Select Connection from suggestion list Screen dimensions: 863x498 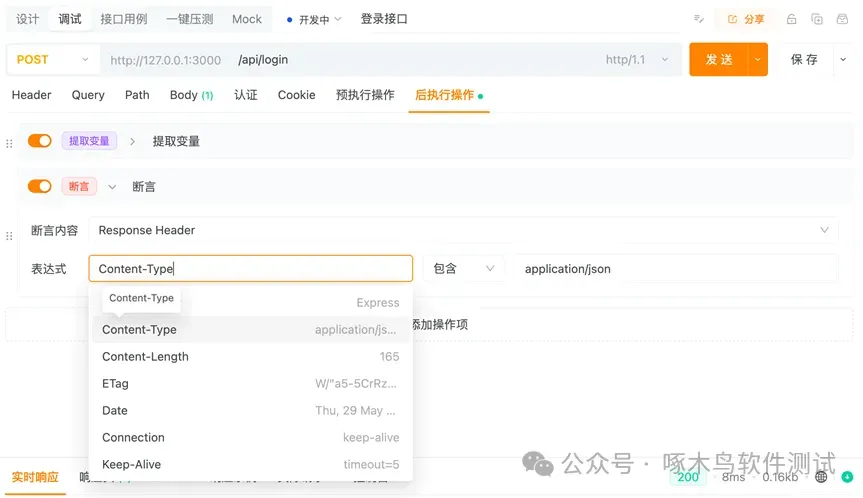[x=251, y=437]
